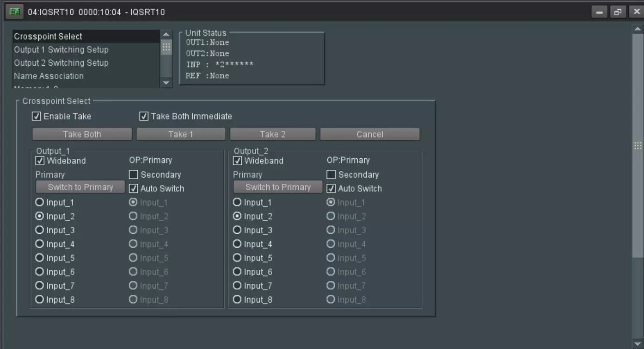Click OP:Primary label in Output_2

tap(348, 160)
